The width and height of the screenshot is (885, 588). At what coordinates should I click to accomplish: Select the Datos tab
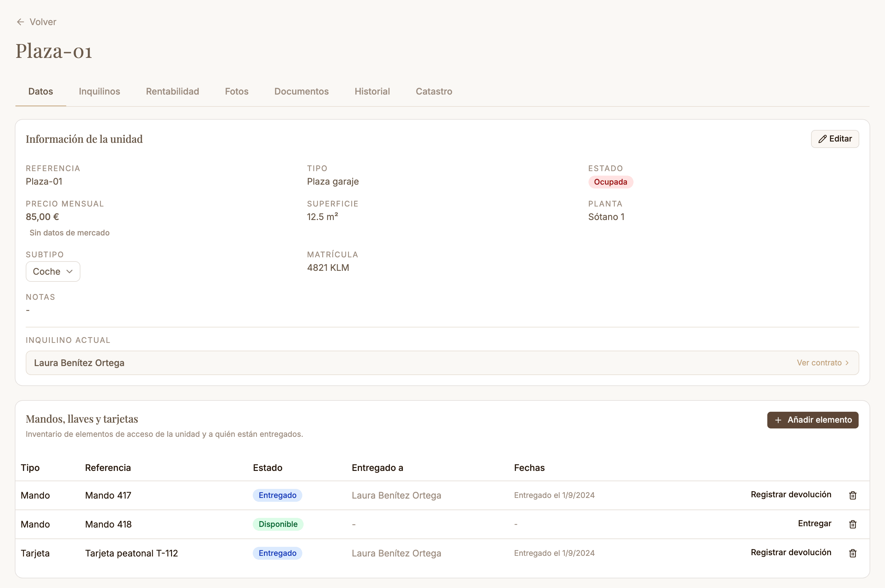pos(41,91)
